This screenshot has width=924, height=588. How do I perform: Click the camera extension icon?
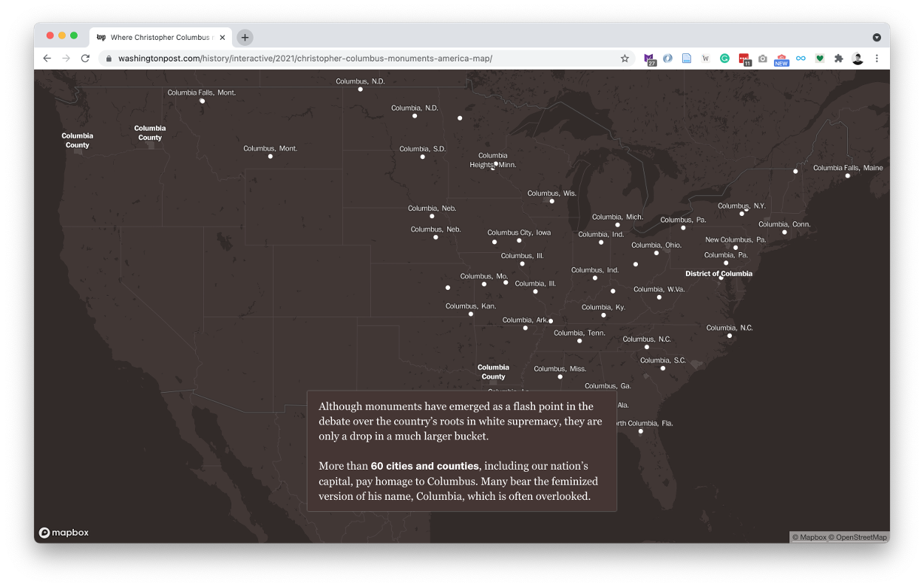pos(762,58)
